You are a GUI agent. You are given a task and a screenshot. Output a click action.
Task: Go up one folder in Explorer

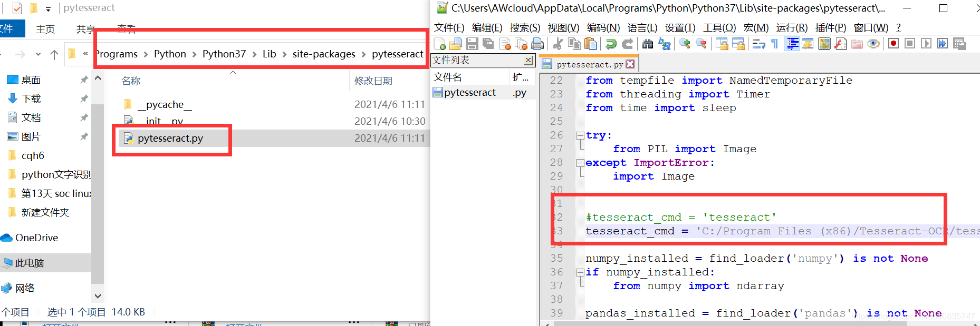54,54
